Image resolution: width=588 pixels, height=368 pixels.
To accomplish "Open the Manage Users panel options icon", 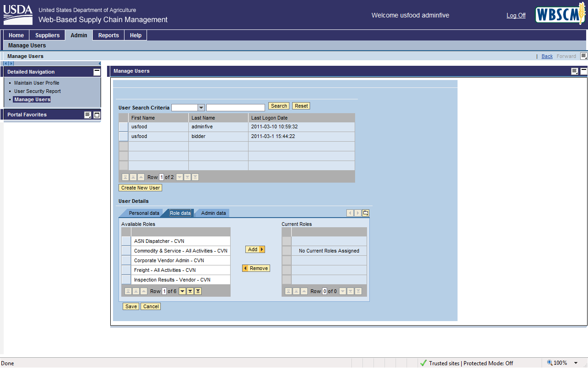I will tap(575, 71).
